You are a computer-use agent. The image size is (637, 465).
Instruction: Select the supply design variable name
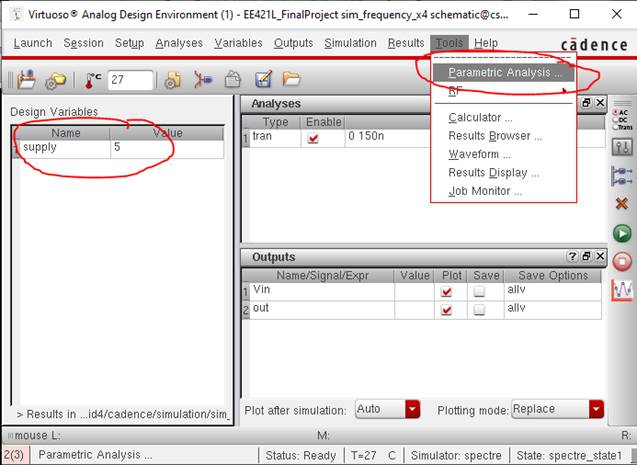[65, 148]
